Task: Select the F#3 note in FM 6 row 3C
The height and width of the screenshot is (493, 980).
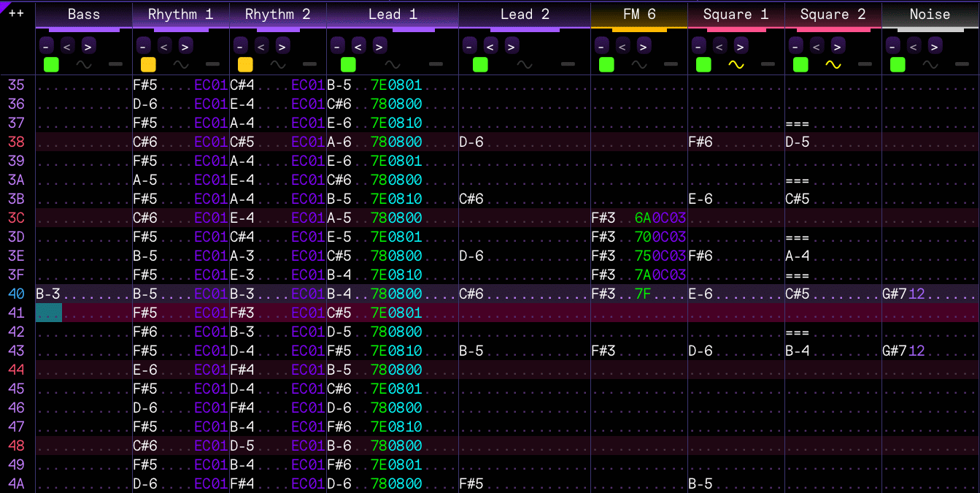Action: tap(603, 218)
